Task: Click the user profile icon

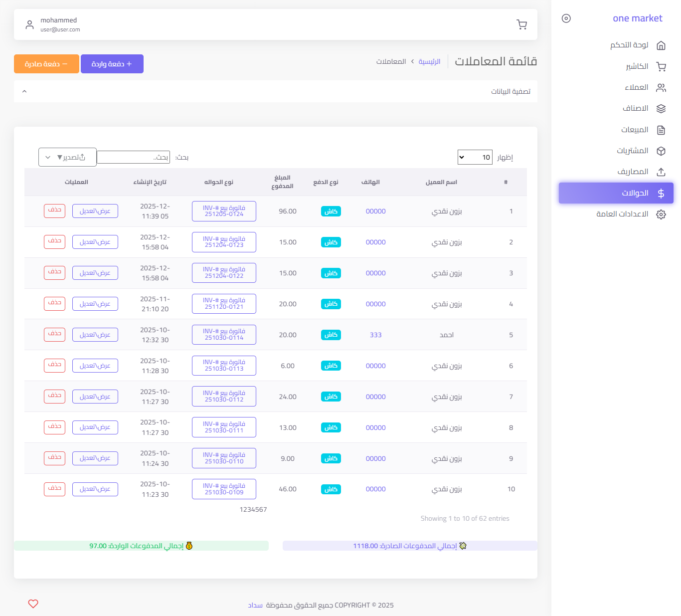Action: coord(30,24)
